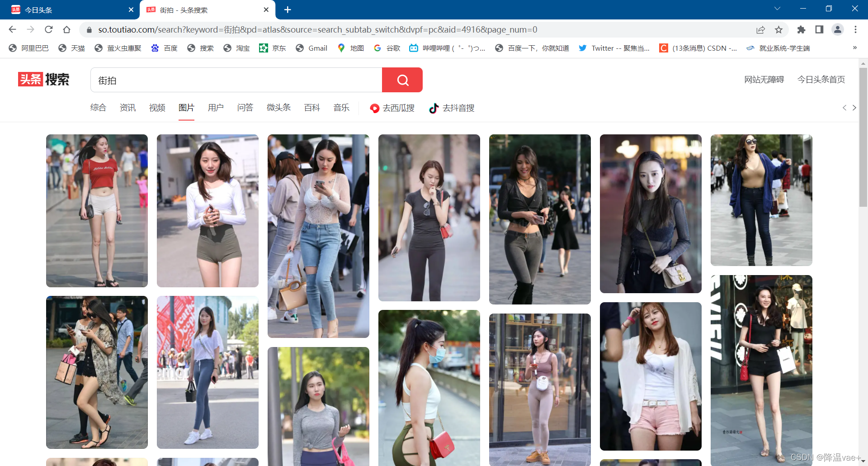Screen dimensions: 868x466
Task: Reload the page with refresh icon
Action: click(49, 29)
